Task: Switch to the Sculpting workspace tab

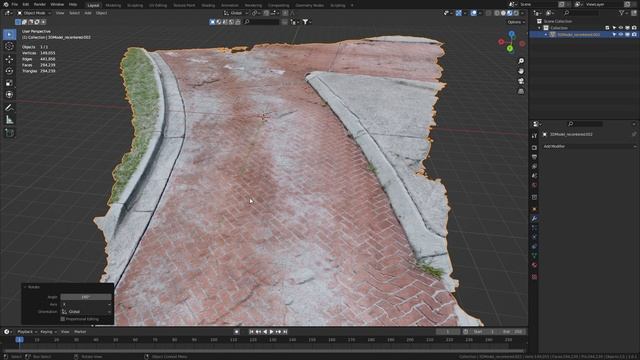Action: tap(135, 5)
